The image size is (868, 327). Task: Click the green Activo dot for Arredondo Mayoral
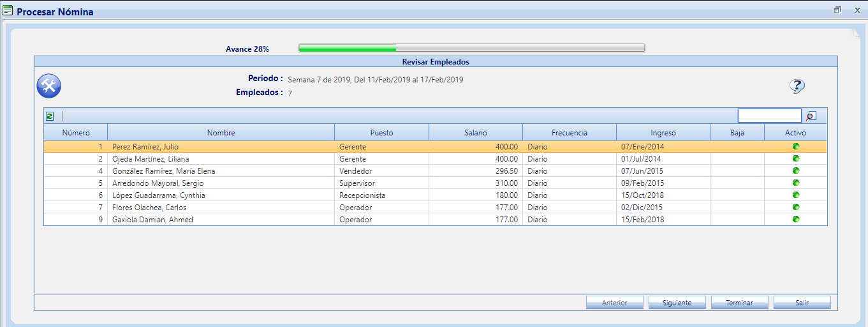[x=795, y=183]
